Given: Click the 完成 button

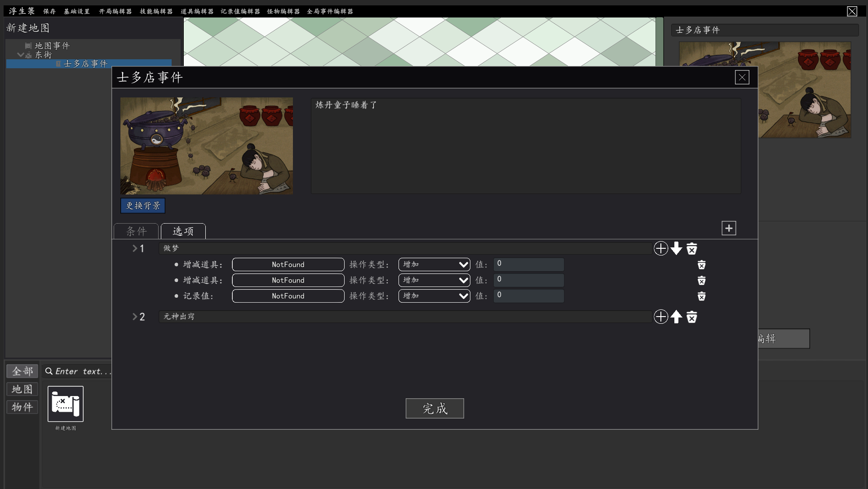Looking at the screenshot, I should click(x=434, y=408).
